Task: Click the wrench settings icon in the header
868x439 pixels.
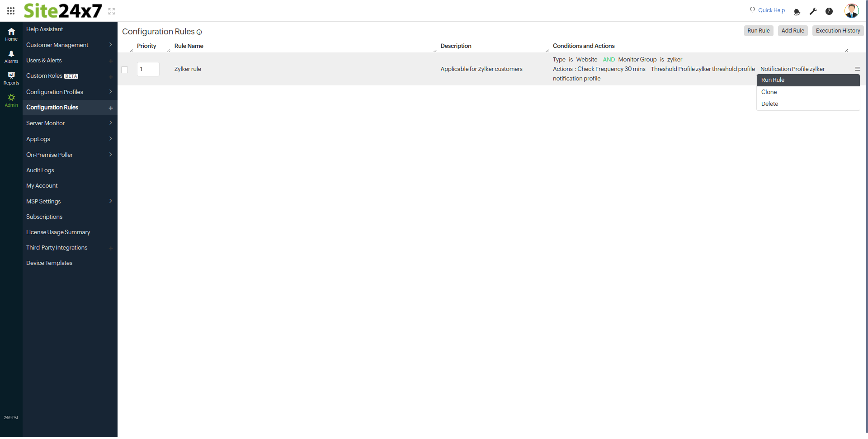Action: click(813, 11)
